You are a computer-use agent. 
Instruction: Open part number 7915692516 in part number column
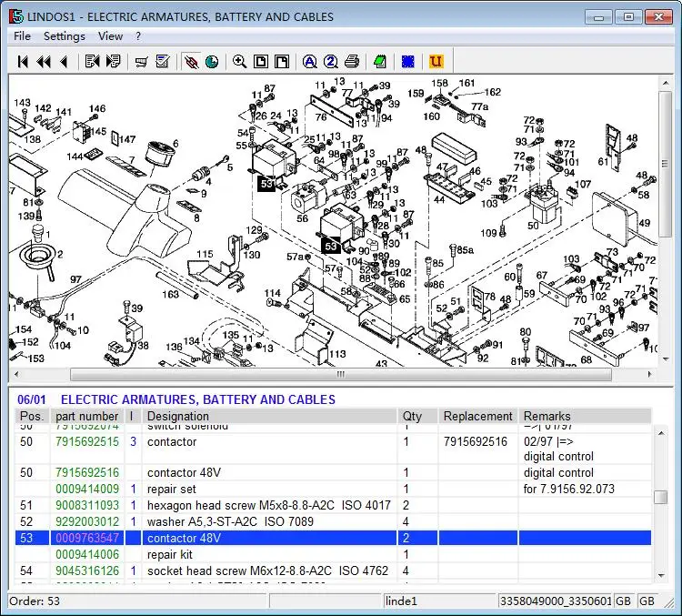[x=87, y=473]
